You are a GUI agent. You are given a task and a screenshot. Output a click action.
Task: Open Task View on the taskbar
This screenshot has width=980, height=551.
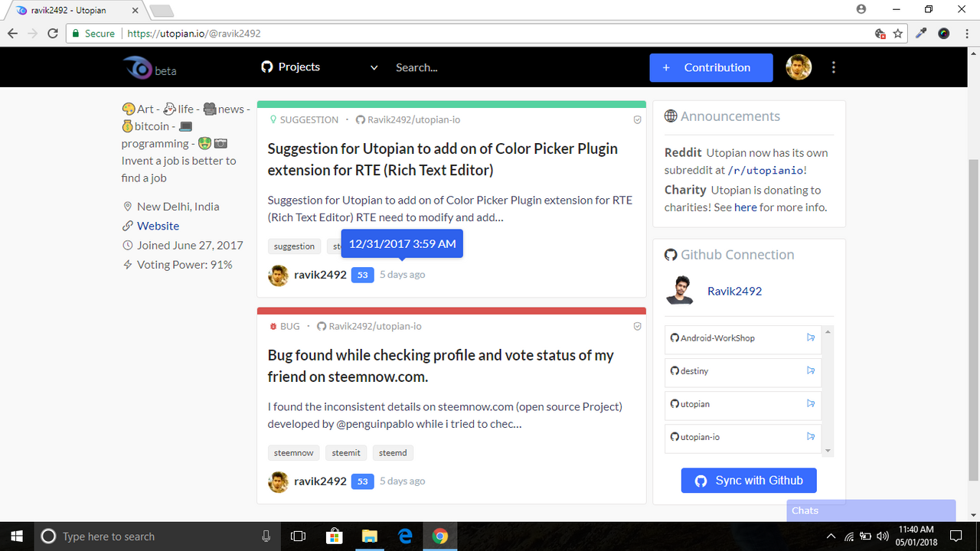click(299, 536)
